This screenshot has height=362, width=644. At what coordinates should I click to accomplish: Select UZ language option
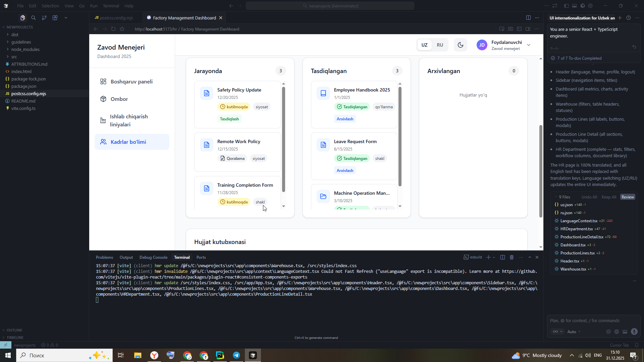[x=424, y=45]
